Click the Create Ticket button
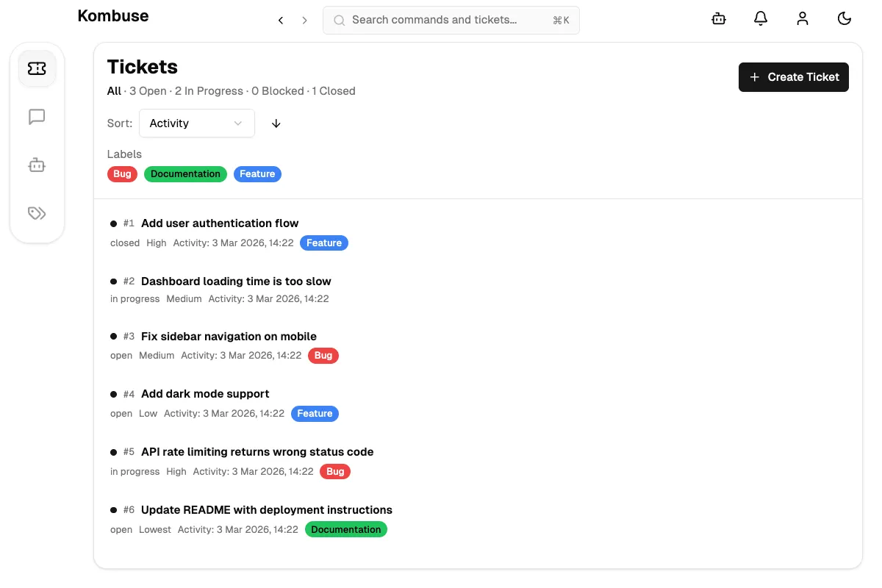The image size is (882, 588). coord(793,77)
